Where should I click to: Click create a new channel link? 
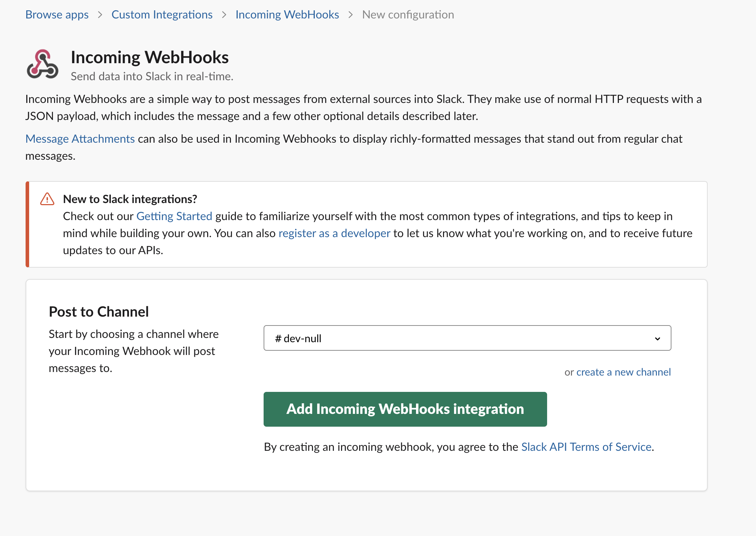pyautogui.click(x=623, y=372)
